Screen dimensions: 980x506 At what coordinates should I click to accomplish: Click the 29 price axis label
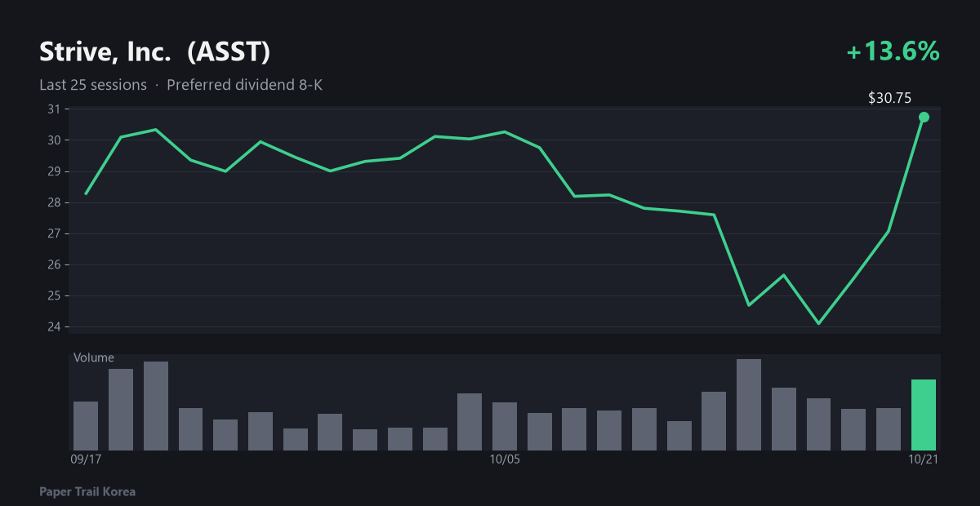52,171
